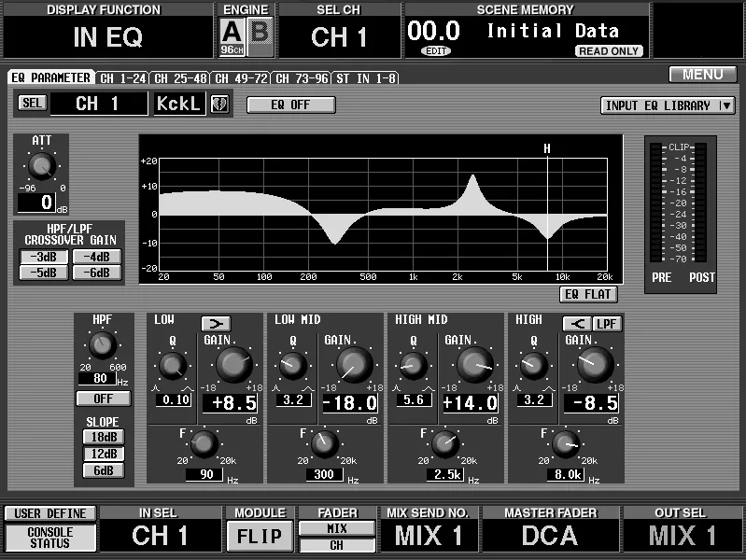The image size is (746, 560).
Task: Select Engine A indicator
Action: click(232, 36)
